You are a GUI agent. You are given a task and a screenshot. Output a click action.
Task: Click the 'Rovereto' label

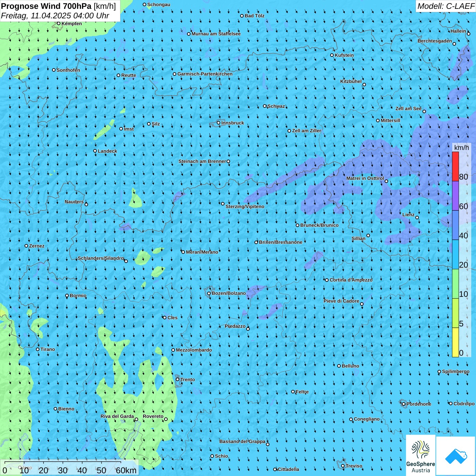click(x=153, y=416)
